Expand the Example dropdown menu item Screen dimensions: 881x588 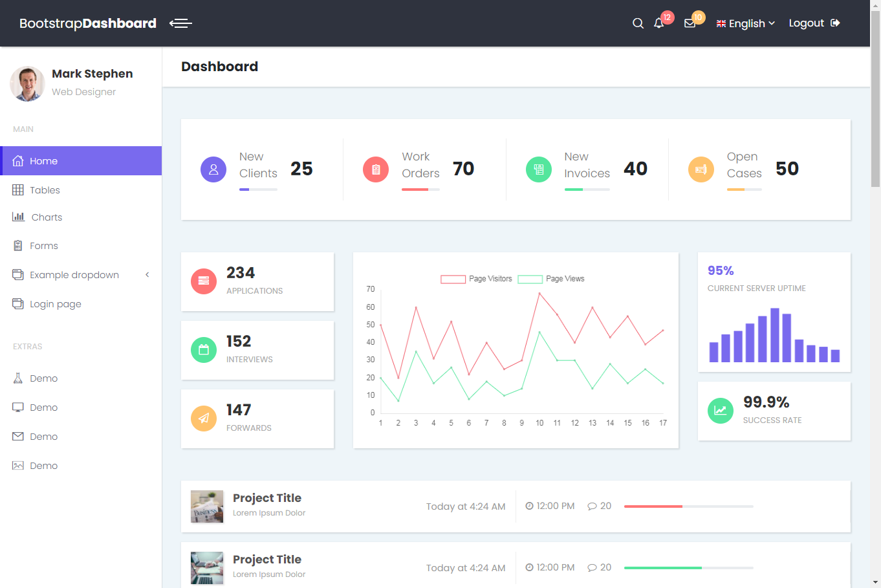pos(75,274)
